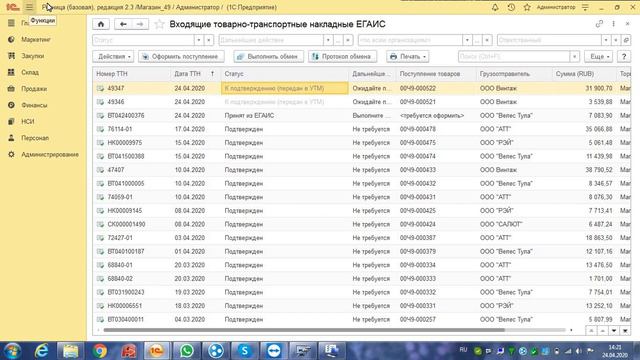This screenshot has width=640, height=360.
Task: Select the row with TTN number 76114-01
Action: pyautogui.click(x=361, y=129)
